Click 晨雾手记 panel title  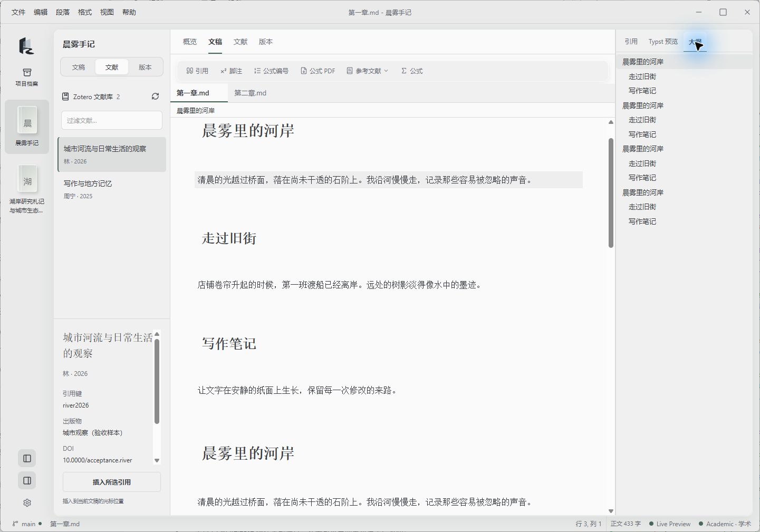click(79, 44)
